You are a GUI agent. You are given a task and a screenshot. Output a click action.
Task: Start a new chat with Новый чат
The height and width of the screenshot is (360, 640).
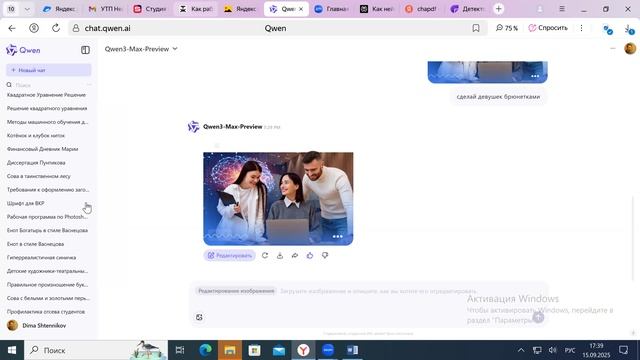(x=48, y=70)
